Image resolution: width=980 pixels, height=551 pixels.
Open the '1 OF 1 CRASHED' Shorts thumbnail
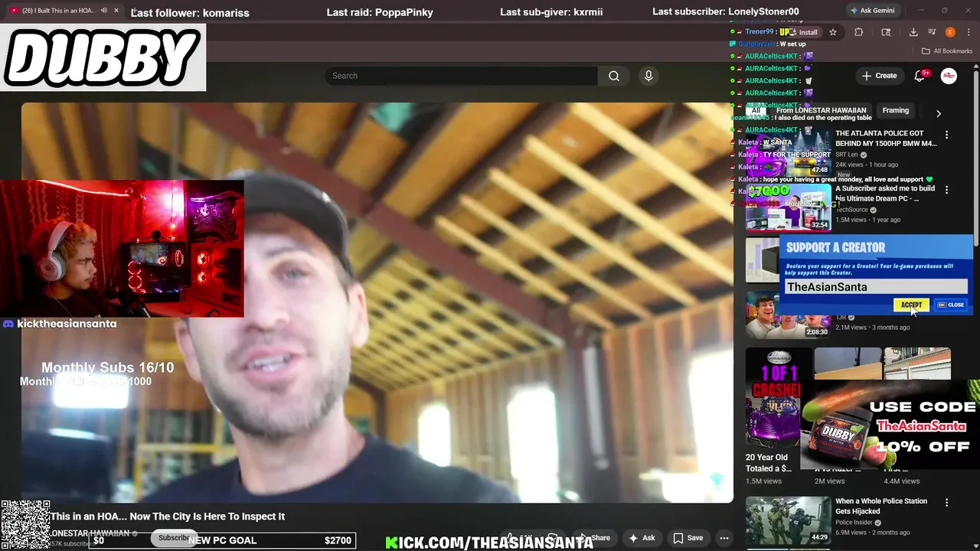point(773,397)
